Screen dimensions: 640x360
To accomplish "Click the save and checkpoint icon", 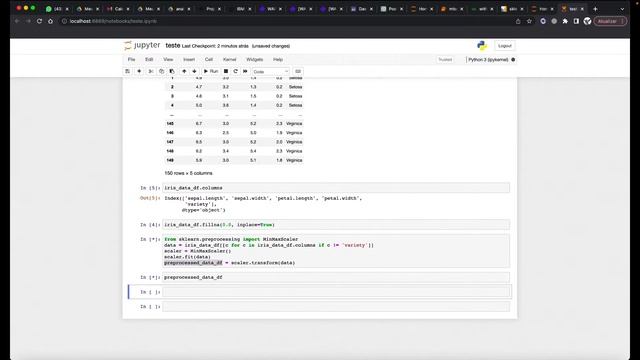I will (128, 71).
